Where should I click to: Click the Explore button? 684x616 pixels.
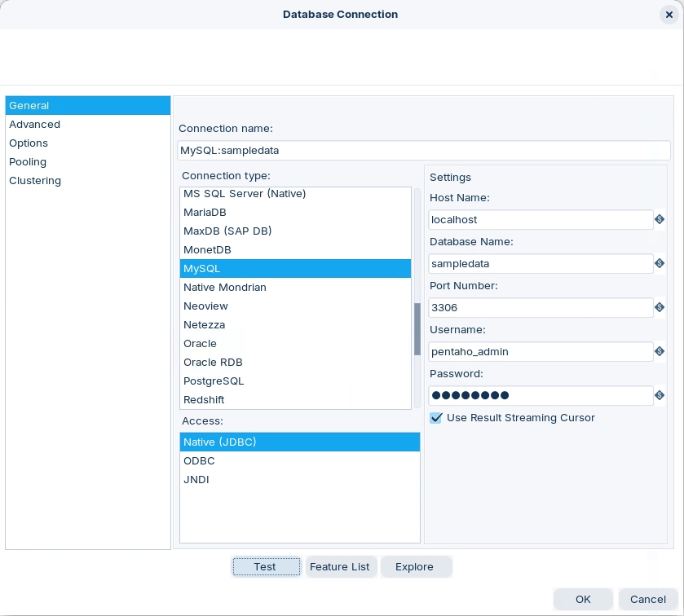pyautogui.click(x=414, y=567)
